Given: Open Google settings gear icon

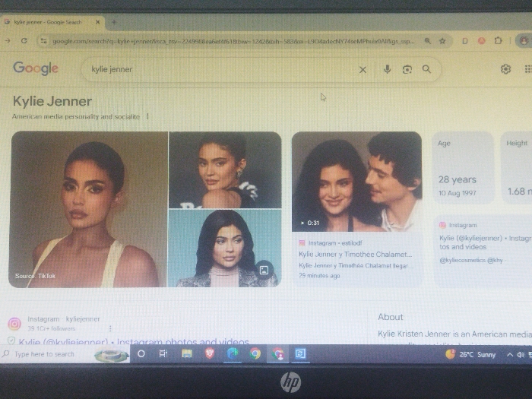Looking at the screenshot, I should click(x=505, y=69).
